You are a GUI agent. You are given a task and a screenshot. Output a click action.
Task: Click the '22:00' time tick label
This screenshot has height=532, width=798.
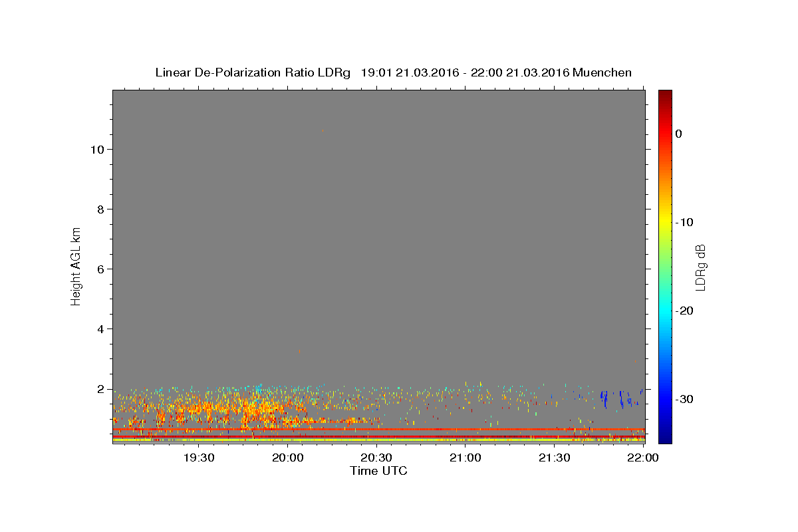642,458
